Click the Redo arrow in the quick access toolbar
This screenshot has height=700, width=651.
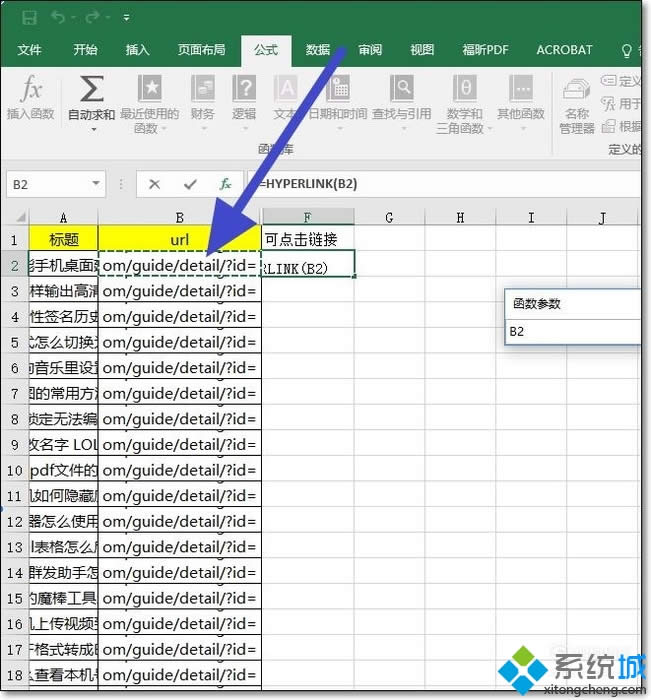coord(93,17)
